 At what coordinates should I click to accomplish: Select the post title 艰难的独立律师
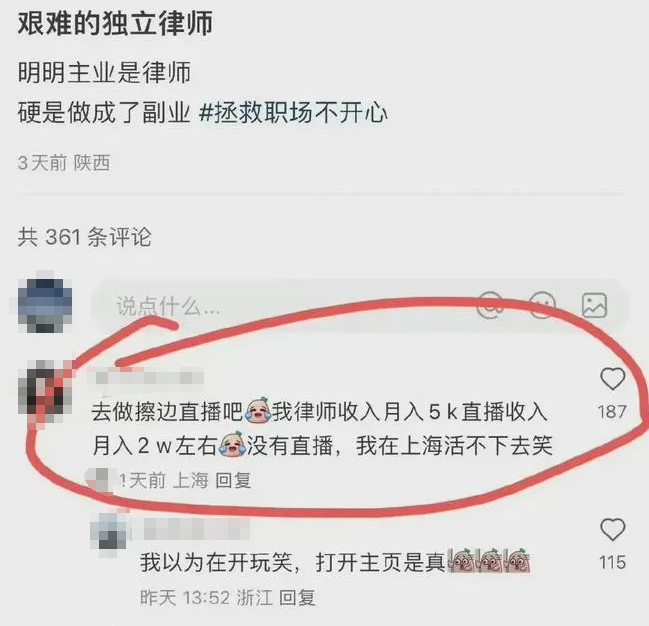(x=115, y=23)
